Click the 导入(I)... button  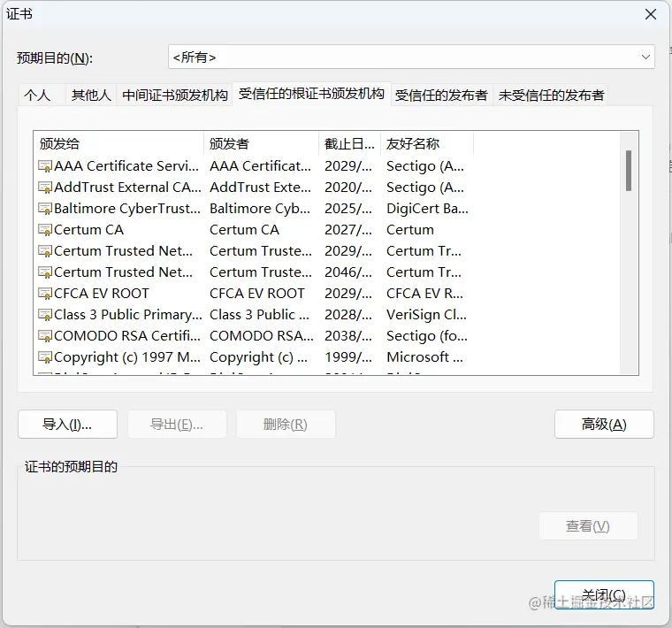point(67,424)
